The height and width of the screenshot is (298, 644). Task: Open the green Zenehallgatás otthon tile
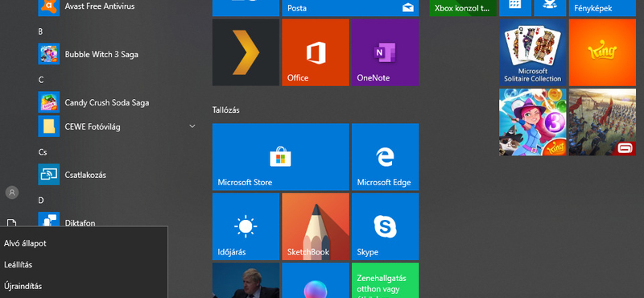click(386, 280)
